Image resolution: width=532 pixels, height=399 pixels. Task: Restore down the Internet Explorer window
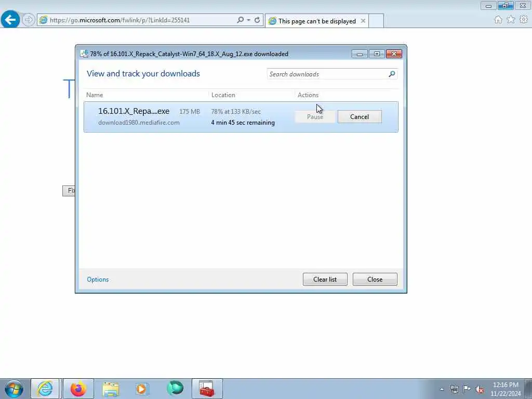[x=505, y=6]
